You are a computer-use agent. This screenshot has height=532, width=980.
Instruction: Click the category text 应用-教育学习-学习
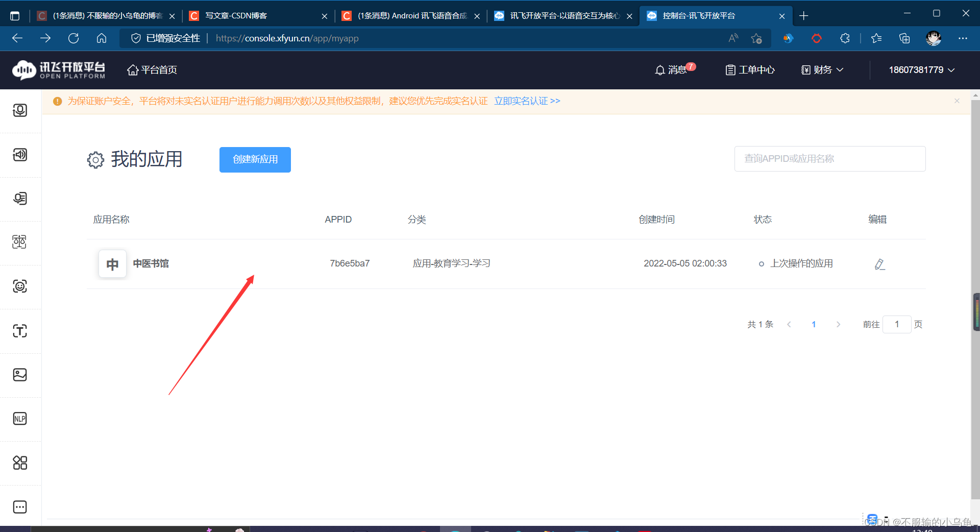click(x=451, y=263)
